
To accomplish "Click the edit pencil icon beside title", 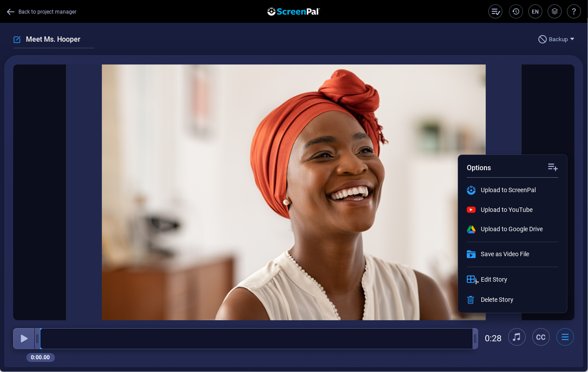I will coord(17,39).
